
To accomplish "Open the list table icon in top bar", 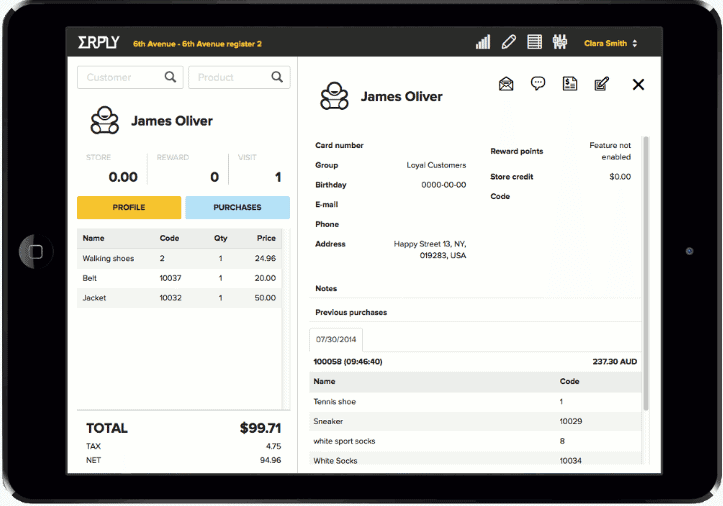I will coord(534,42).
